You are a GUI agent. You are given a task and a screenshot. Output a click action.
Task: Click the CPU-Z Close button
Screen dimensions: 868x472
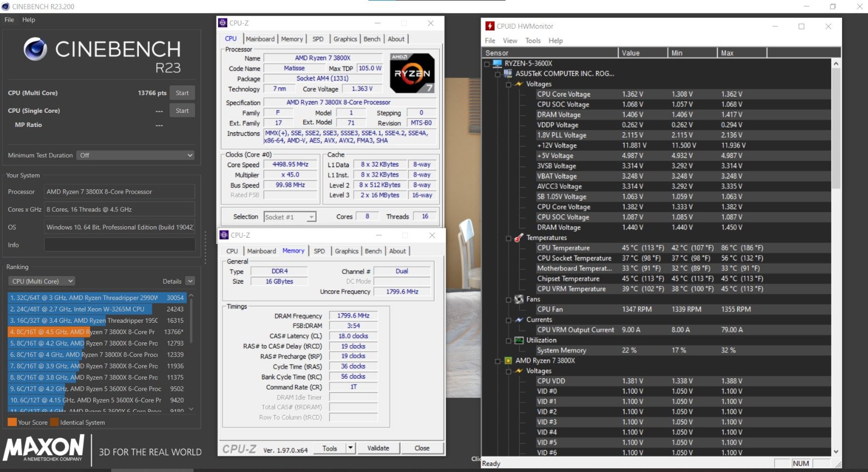click(422, 448)
